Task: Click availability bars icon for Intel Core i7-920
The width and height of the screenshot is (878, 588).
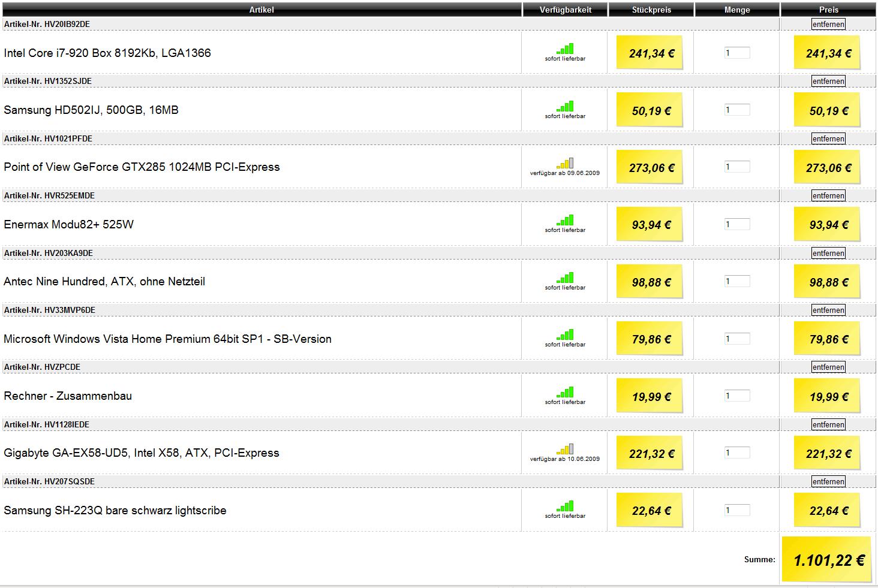Action: pos(565,49)
